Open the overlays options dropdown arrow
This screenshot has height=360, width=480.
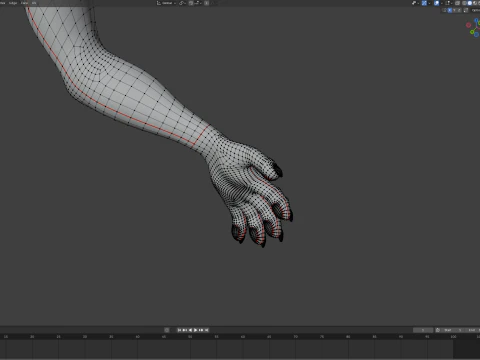tap(442, 3)
